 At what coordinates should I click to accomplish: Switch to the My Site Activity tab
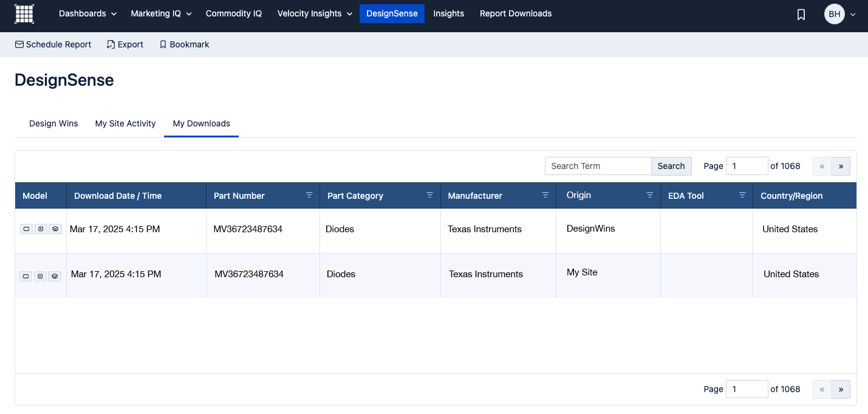click(x=125, y=123)
